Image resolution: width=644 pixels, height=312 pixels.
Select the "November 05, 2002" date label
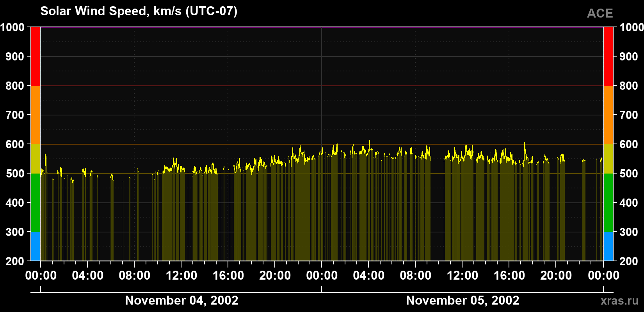click(463, 301)
